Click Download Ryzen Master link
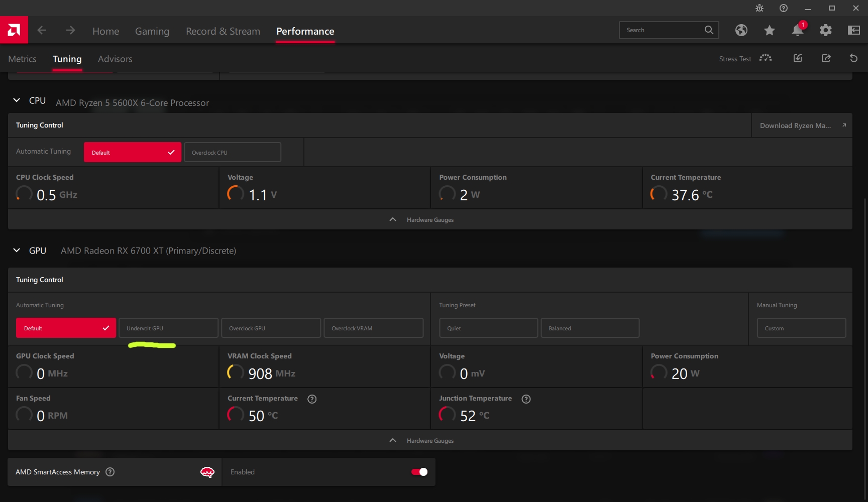This screenshot has width=868, height=502. [802, 125]
